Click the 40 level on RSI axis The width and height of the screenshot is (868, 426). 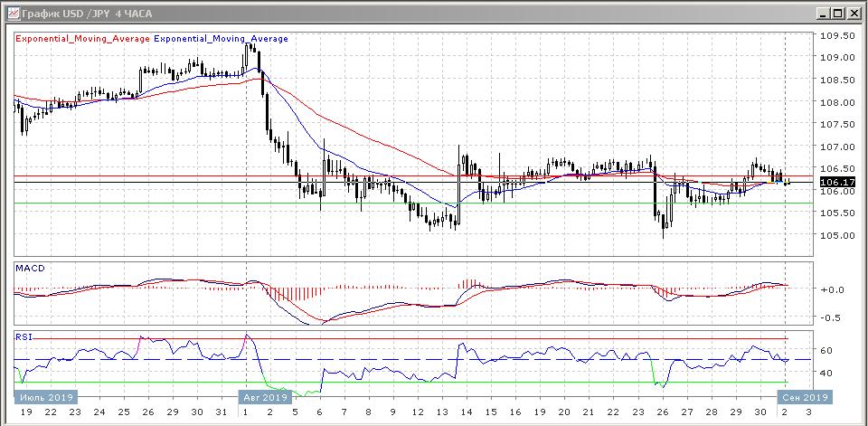point(826,373)
